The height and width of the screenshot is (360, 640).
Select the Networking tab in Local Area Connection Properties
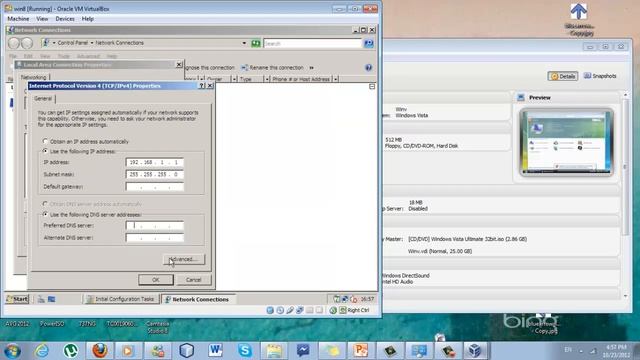point(33,77)
